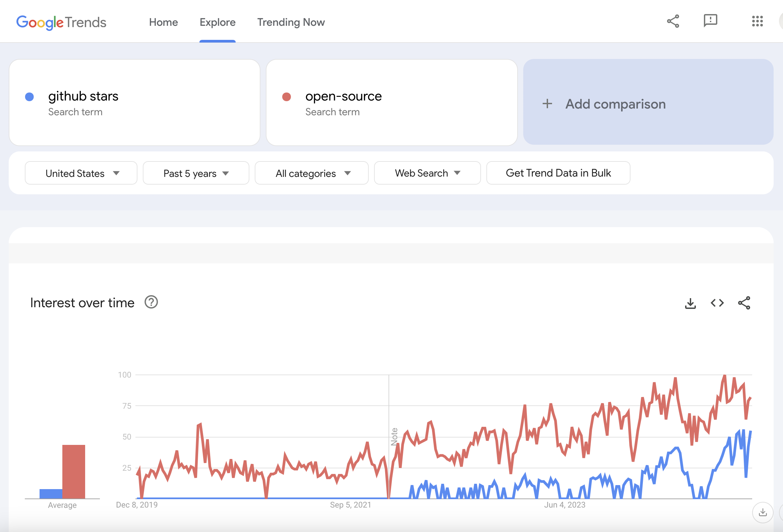Open the Past 5 years dropdown
Screen dimensions: 783x532
click(x=196, y=173)
